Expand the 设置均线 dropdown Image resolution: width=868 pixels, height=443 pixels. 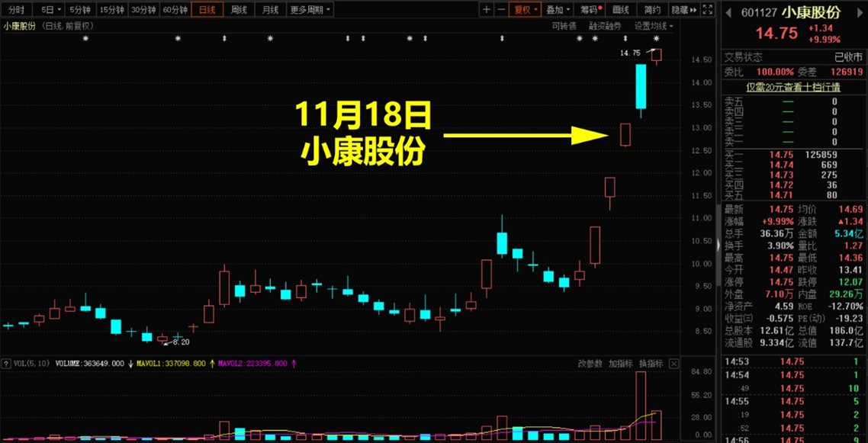(x=654, y=26)
